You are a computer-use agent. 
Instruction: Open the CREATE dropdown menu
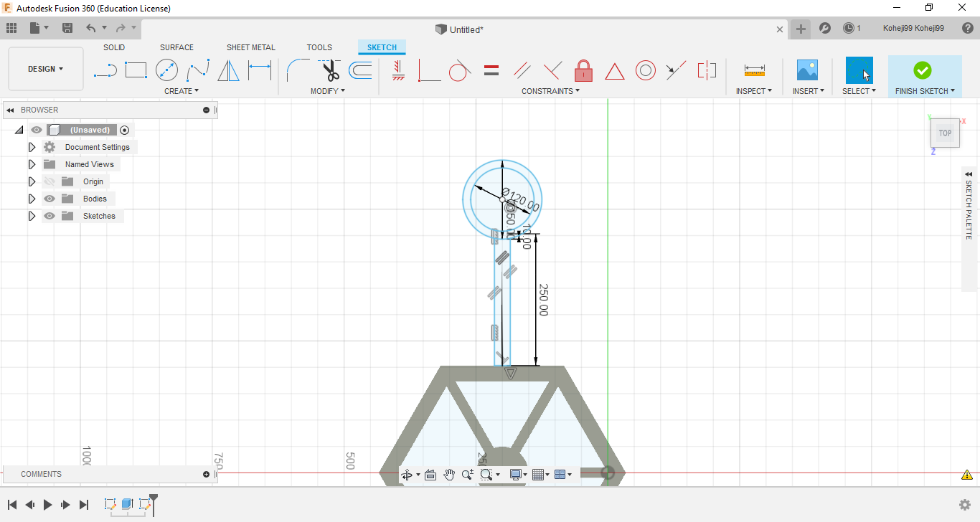click(x=182, y=91)
